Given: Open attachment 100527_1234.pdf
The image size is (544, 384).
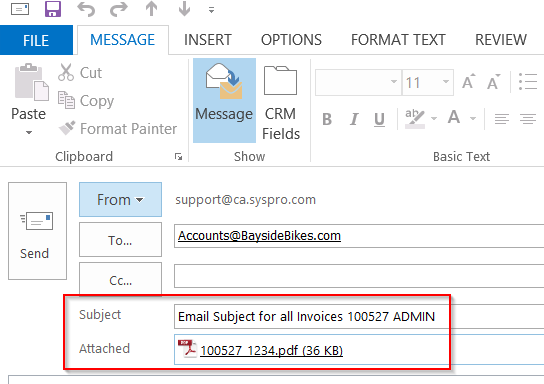Looking at the screenshot, I should (271, 350).
